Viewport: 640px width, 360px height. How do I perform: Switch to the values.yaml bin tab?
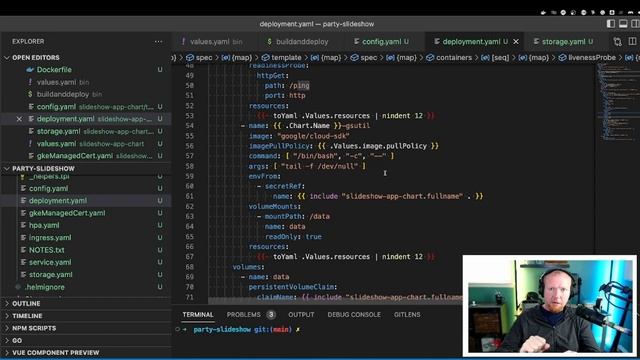[x=215, y=42]
